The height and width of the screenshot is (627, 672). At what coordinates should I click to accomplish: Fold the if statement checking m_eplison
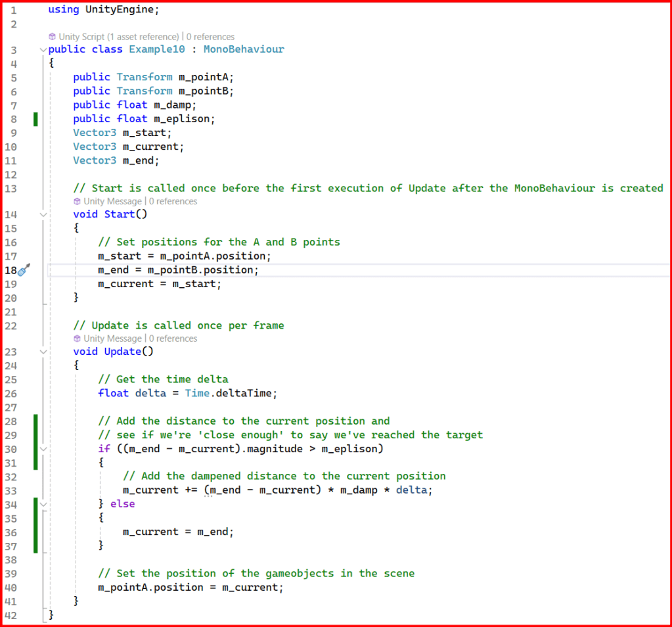43,448
